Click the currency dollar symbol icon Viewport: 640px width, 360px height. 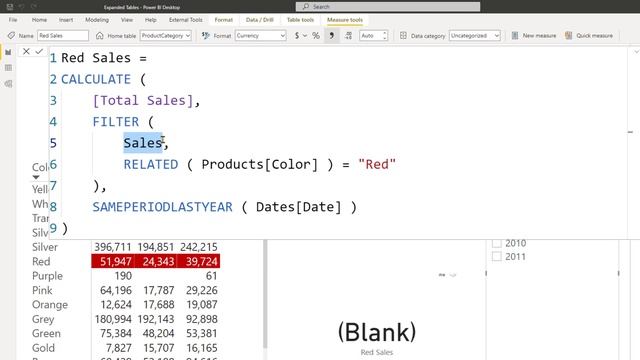pyautogui.click(x=297, y=36)
